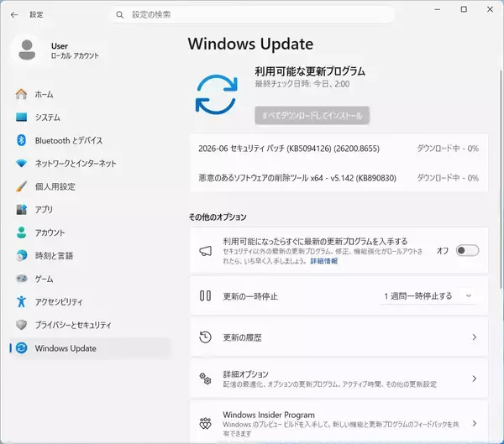504x444 pixels.
Task: Maximize the Settings window
Action: point(464,9)
